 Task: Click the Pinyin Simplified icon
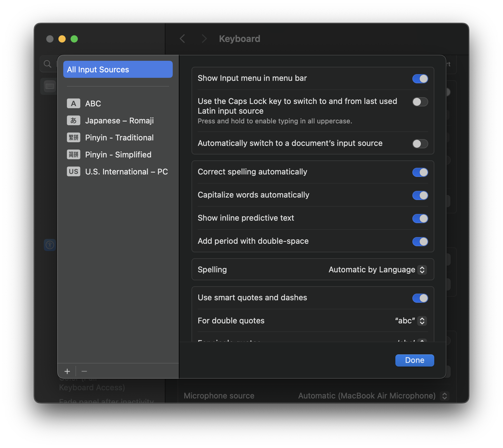click(74, 155)
